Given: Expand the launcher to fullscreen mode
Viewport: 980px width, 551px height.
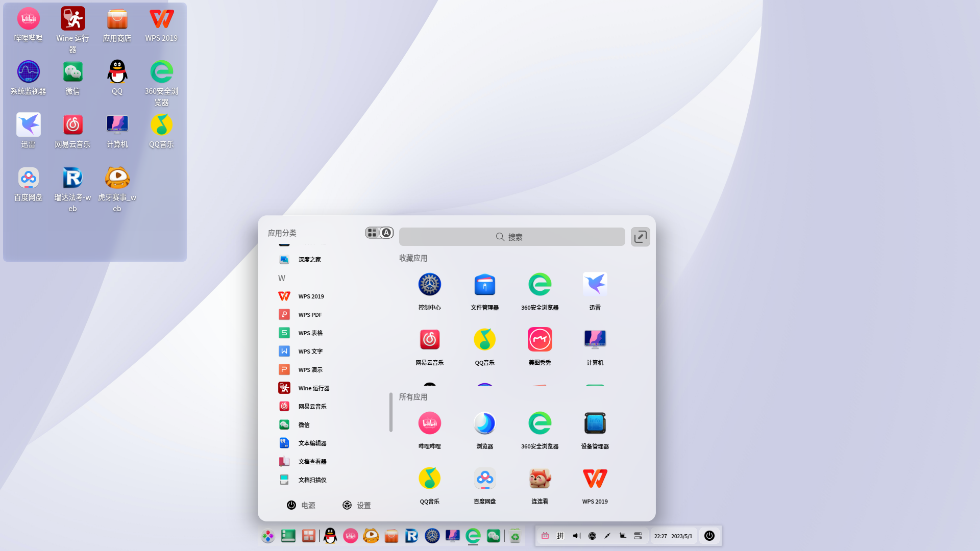Looking at the screenshot, I should pyautogui.click(x=641, y=237).
